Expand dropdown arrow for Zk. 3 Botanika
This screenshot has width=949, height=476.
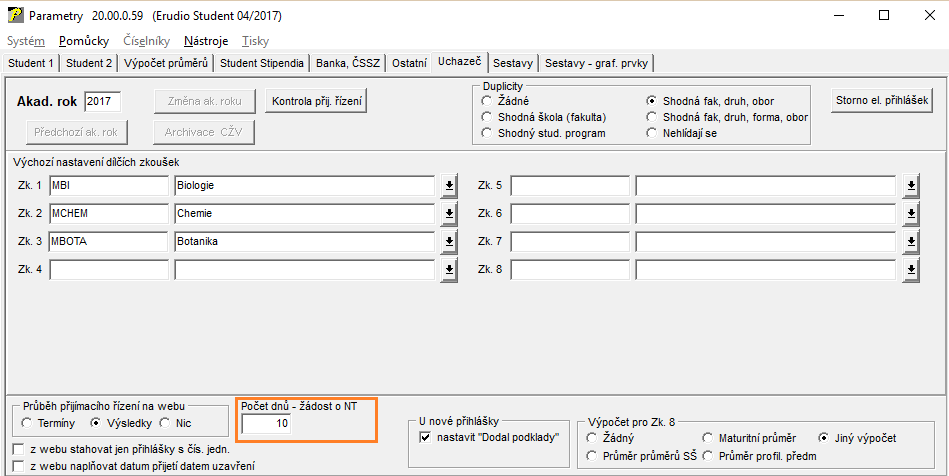(449, 242)
